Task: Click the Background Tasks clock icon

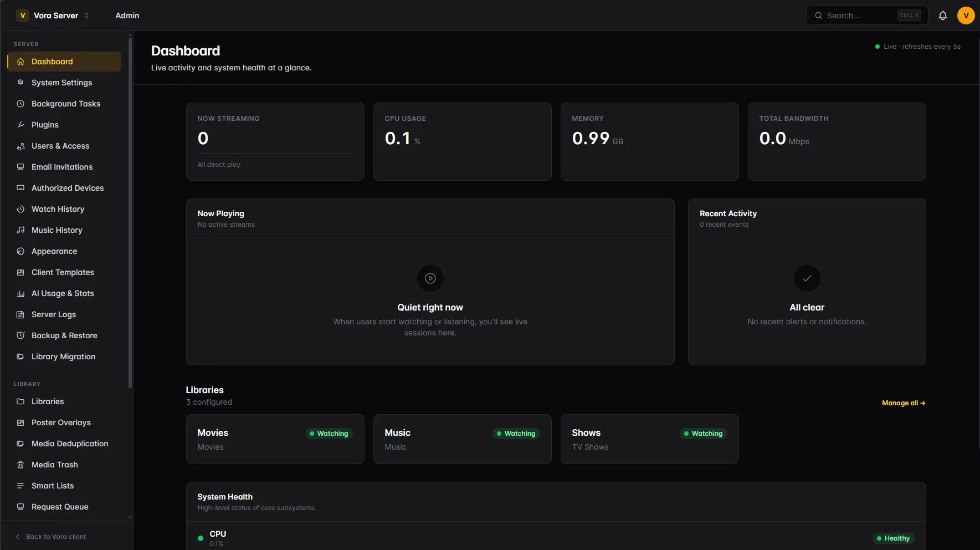Action: coord(20,104)
